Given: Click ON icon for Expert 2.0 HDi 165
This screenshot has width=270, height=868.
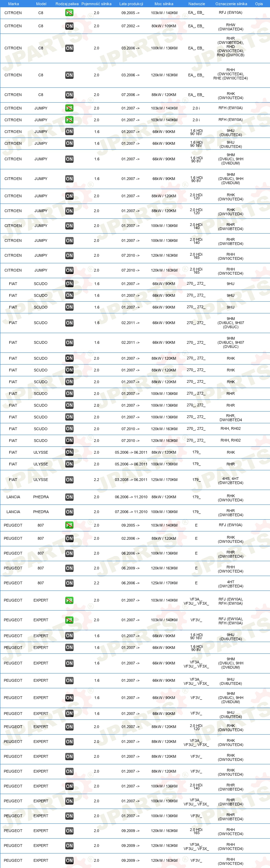Looking at the screenshot, I should click(x=69, y=831).
